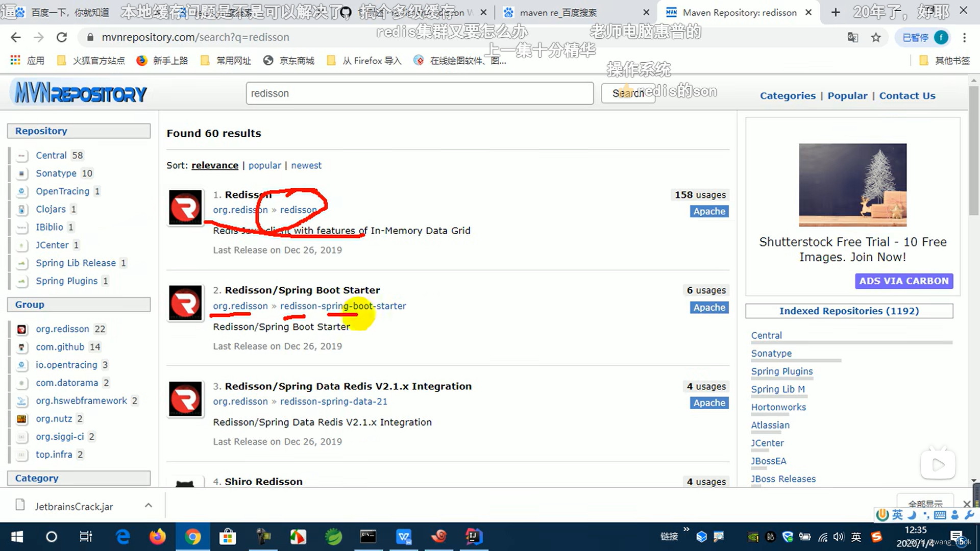Open Microsoft Store from the taskbar
Image resolution: width=980 pixels, height=551 pixels.
tap(227, 537)
